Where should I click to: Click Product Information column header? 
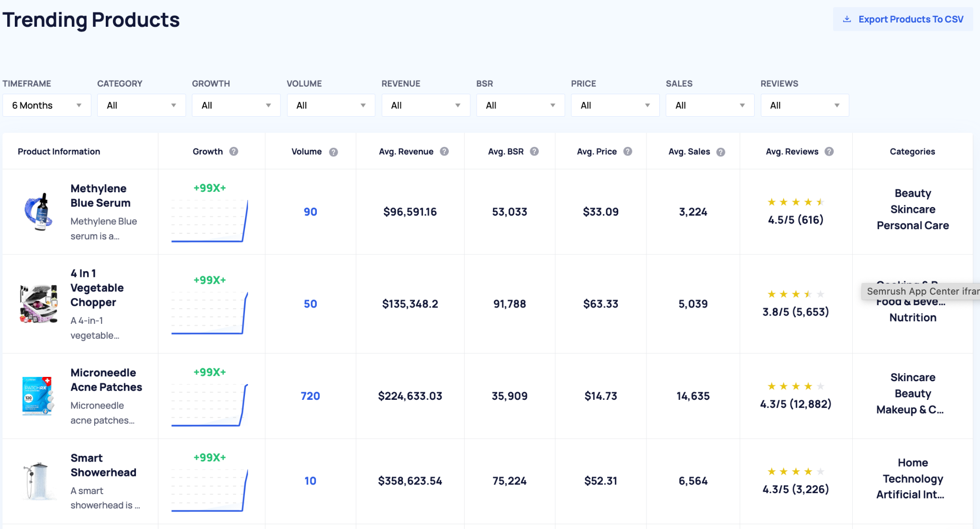(59, 152)
